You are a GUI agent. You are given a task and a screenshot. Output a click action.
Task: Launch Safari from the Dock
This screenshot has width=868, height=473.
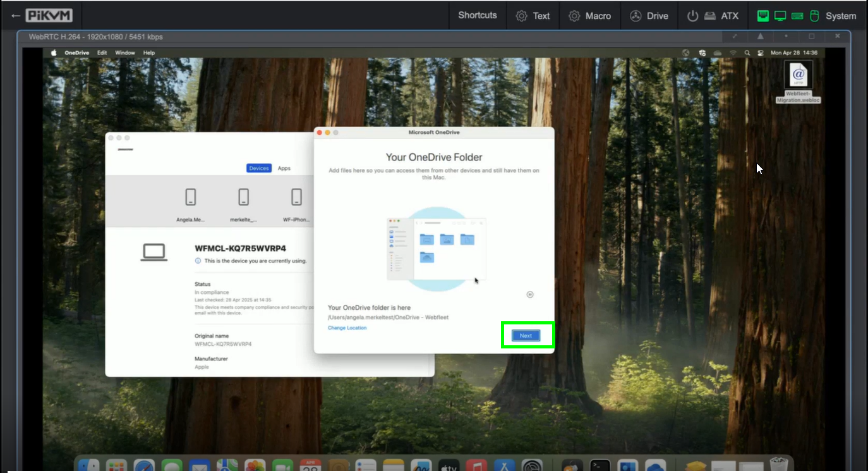pos(144,466)
